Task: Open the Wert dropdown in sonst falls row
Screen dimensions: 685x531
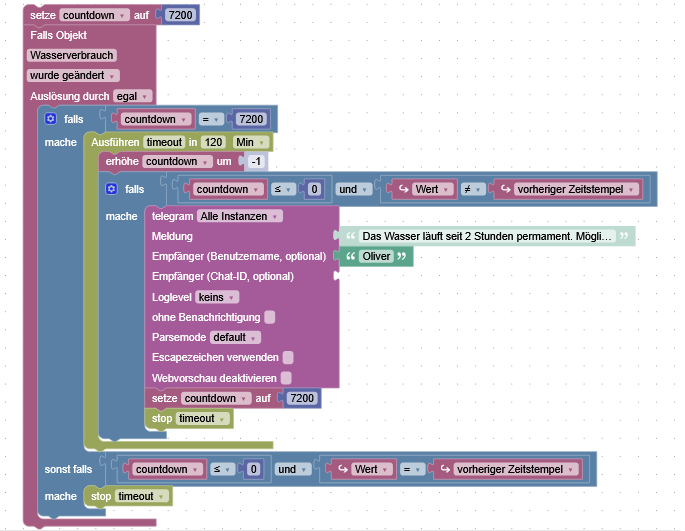Action: coord(372,469)
